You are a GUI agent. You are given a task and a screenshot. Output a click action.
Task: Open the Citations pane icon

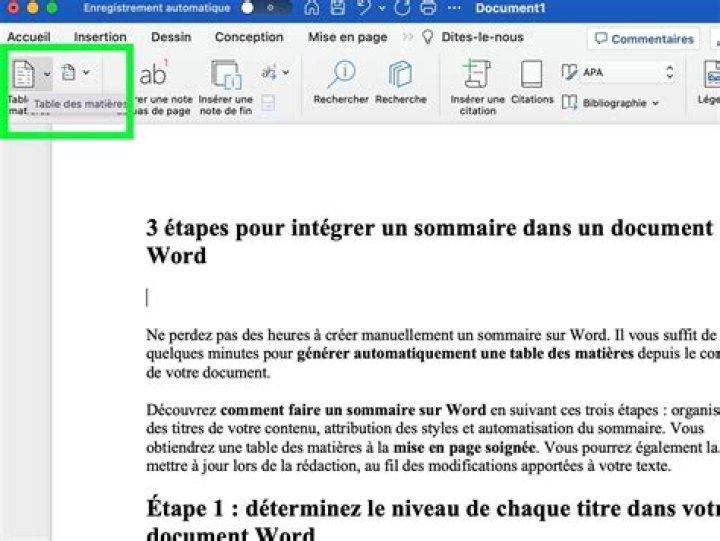531,74
